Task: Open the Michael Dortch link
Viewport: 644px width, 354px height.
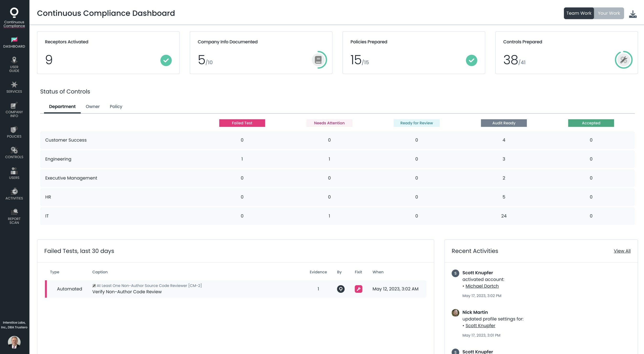Action: (x=482, y=286)
